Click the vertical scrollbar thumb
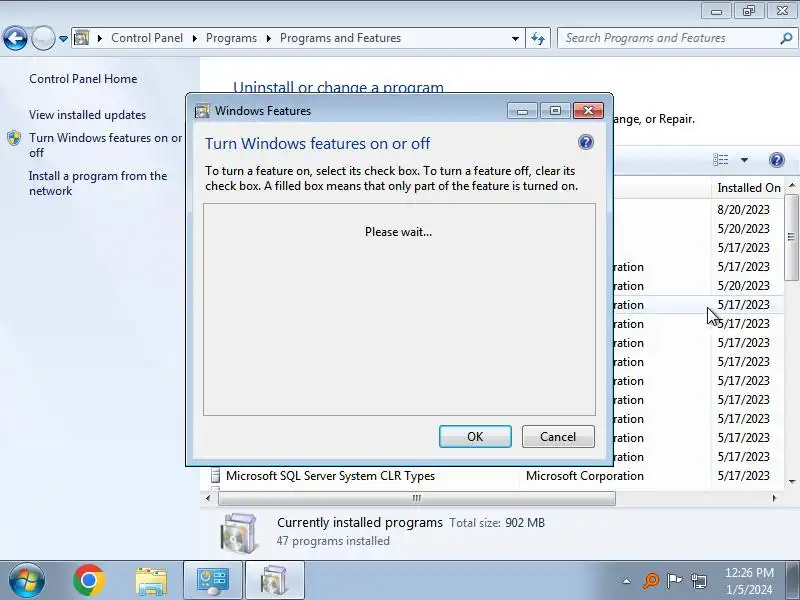The height and width of the screenshot is (600, 800). click(791, 237)
